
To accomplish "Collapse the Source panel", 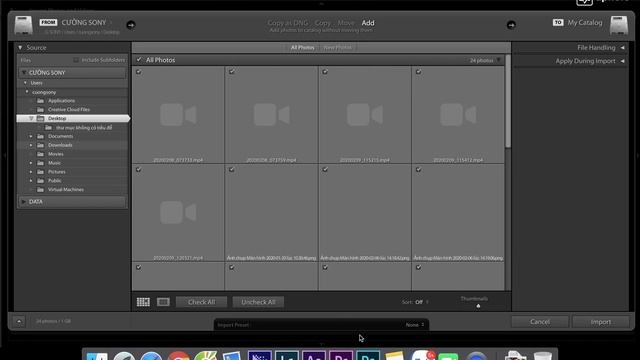I will point(20,48).
